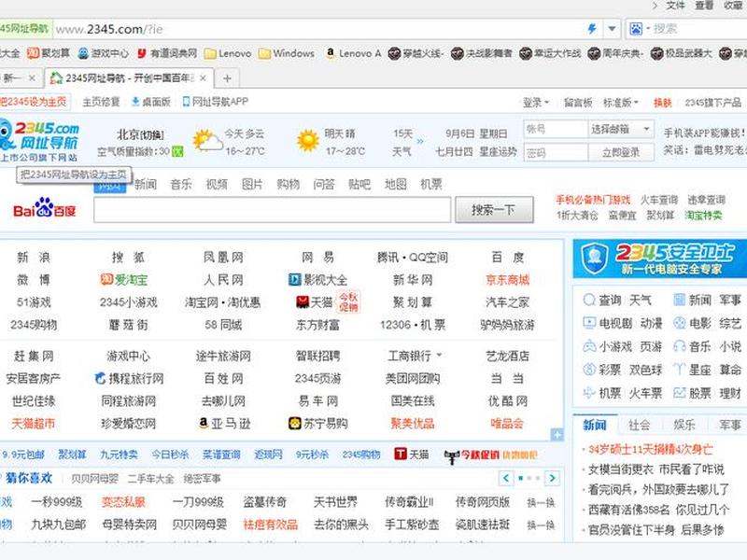Screen dimensions: 747x560
Task: Open the Windows bookmarks folder
Action: point(287,53)
